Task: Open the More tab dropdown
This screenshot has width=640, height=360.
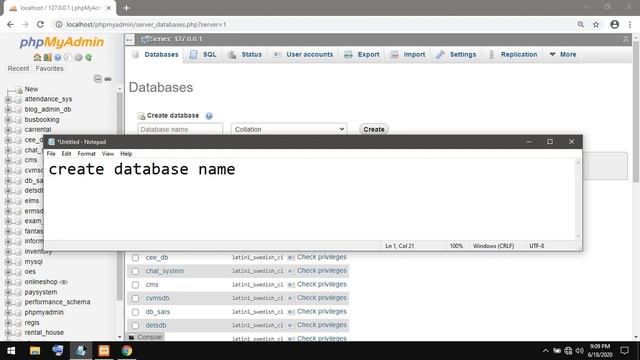Action: tap(562, 54)
